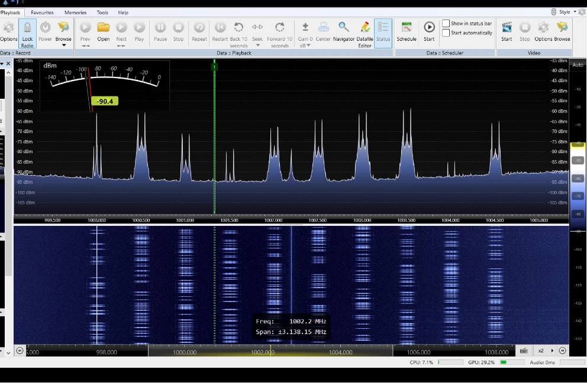Open Options in the Video group
The width and height of the screenshot is (587, 392).
543,31
